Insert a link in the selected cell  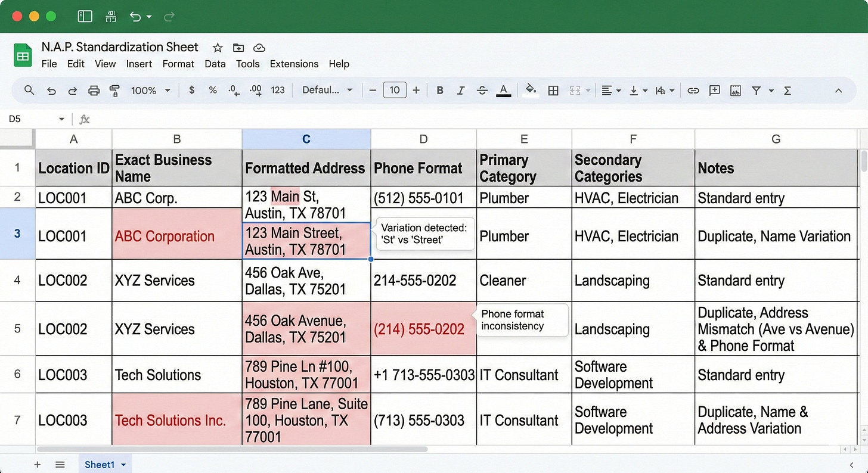coord(693,90)
